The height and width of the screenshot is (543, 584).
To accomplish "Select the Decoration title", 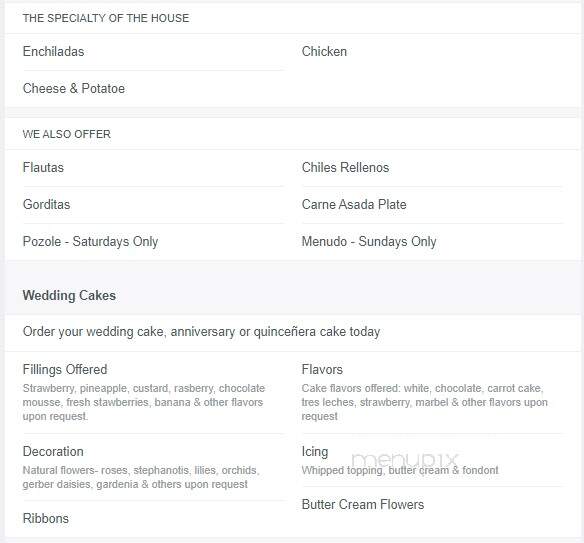I will 53,451.
